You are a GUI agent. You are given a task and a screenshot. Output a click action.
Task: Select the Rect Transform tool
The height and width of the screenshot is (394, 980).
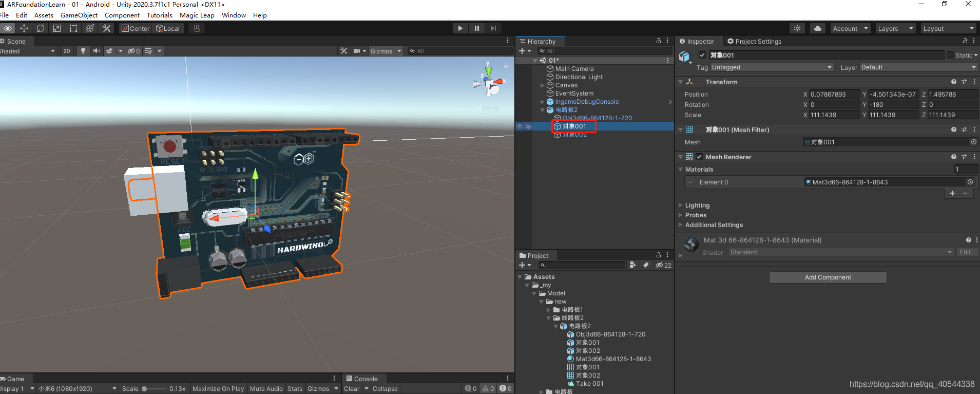coord(73,28)
